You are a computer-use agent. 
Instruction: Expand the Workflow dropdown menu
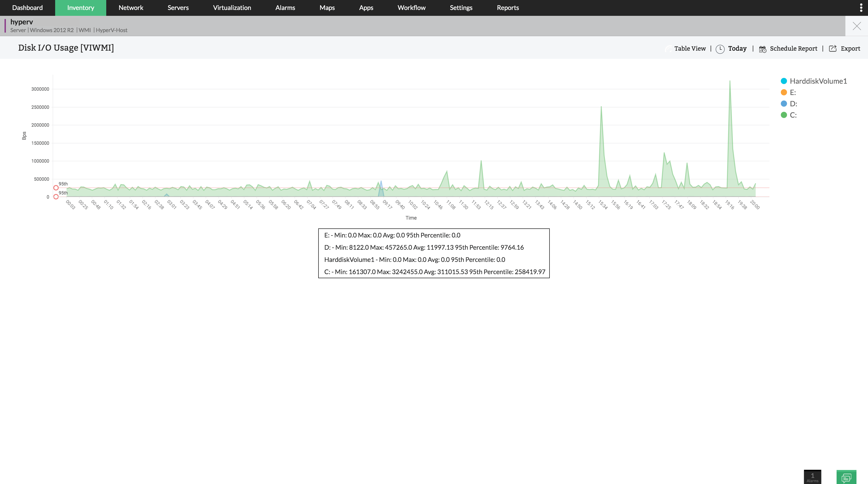point(412,8)
